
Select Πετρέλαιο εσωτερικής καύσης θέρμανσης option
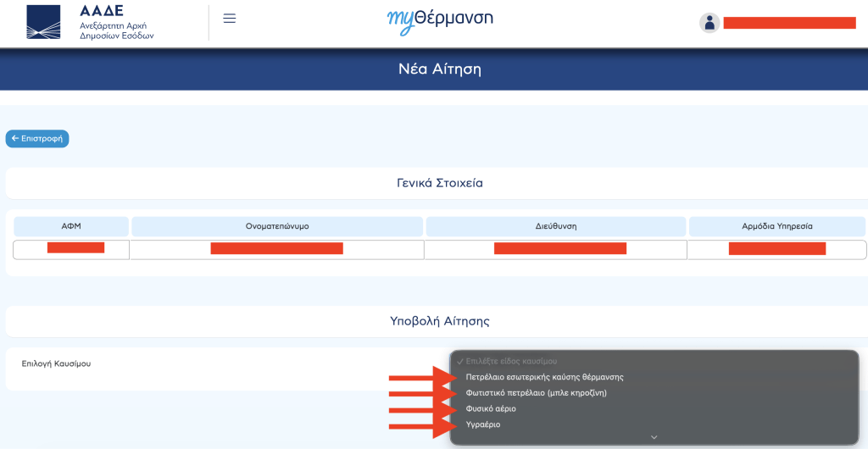[544, 377]
